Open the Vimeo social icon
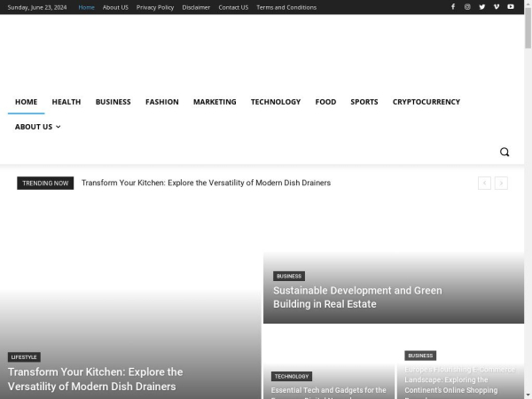532x399 pixels. tap(496, 7)
